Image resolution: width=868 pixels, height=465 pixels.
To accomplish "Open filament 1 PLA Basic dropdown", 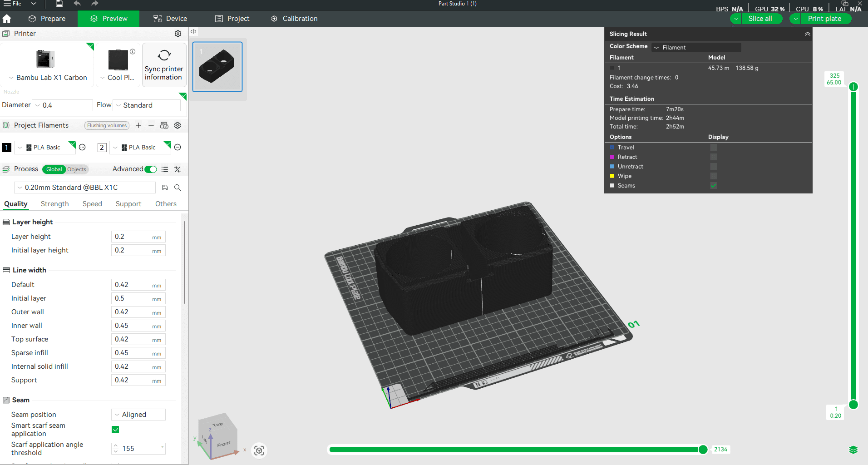I will [44, 148].
